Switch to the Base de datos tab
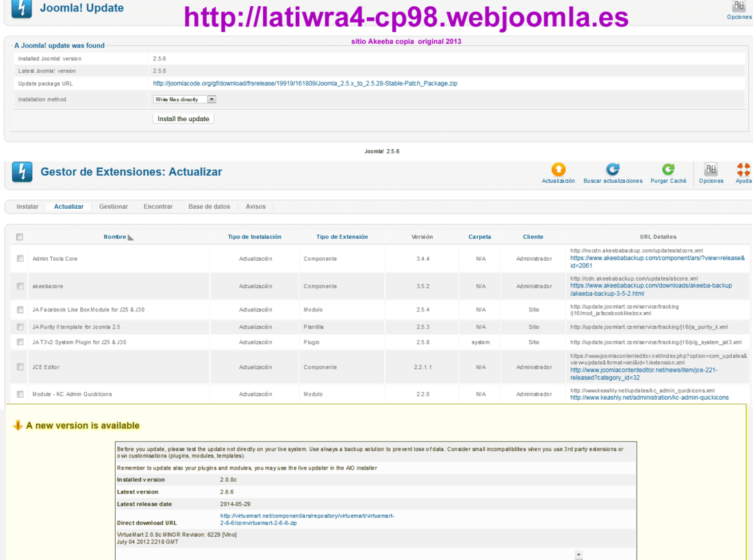Viewport: 753px width, 560px height. pyautogui.click(x=209, y=207)
